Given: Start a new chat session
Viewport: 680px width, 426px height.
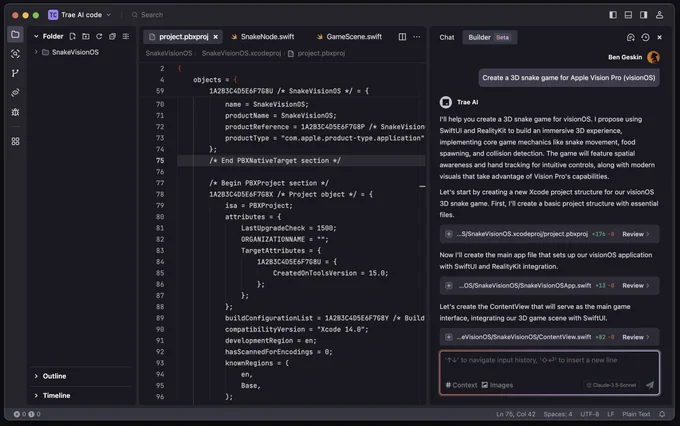Looking at the screenshot, I should [x=631, y=37].
